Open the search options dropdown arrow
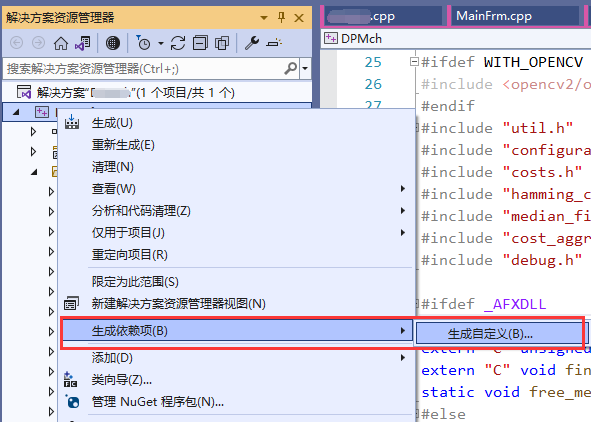The height and width of the screenshot is (422, 591). pos(305,69)
